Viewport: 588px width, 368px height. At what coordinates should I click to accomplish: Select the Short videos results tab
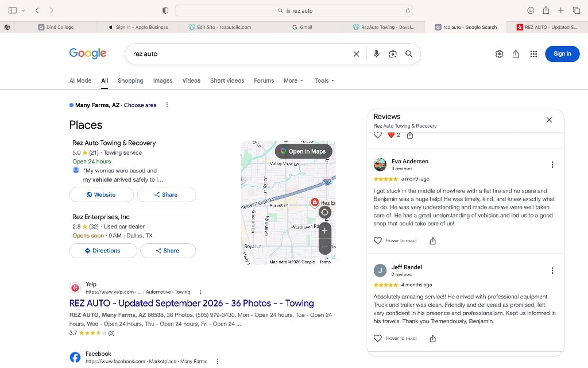[227, 80]
